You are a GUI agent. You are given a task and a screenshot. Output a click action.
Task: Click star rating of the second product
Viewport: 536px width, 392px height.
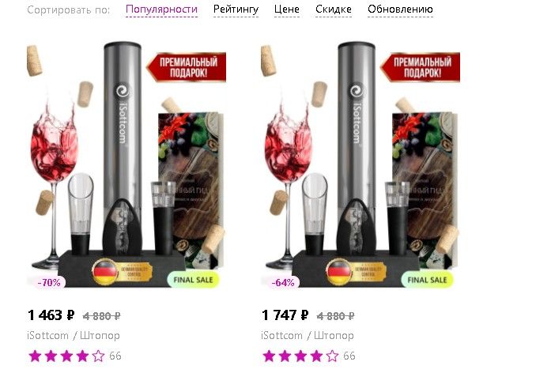pyautogui.click(x=300, y=356)
